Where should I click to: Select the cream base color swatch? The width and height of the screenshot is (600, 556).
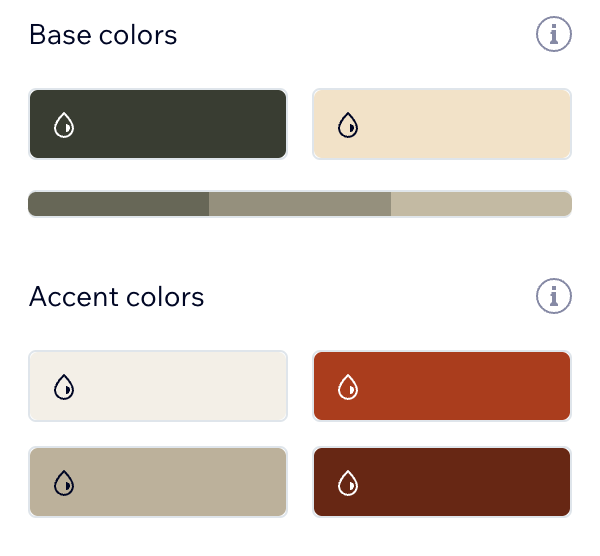coord(442,124)
